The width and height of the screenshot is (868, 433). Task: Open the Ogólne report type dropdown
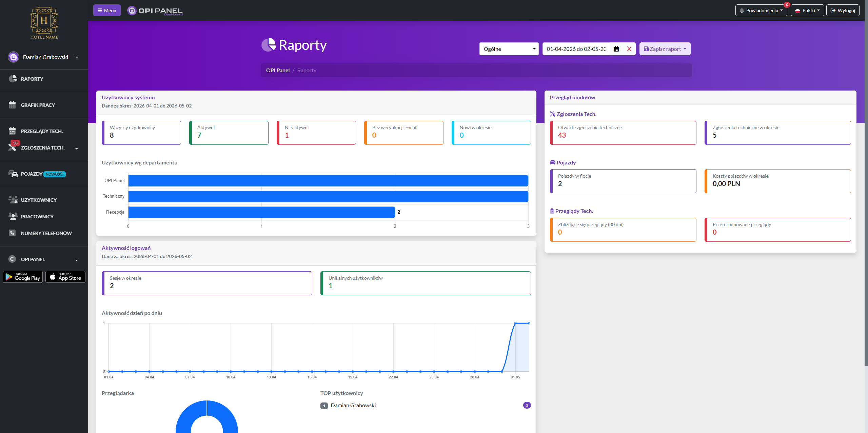509,49
